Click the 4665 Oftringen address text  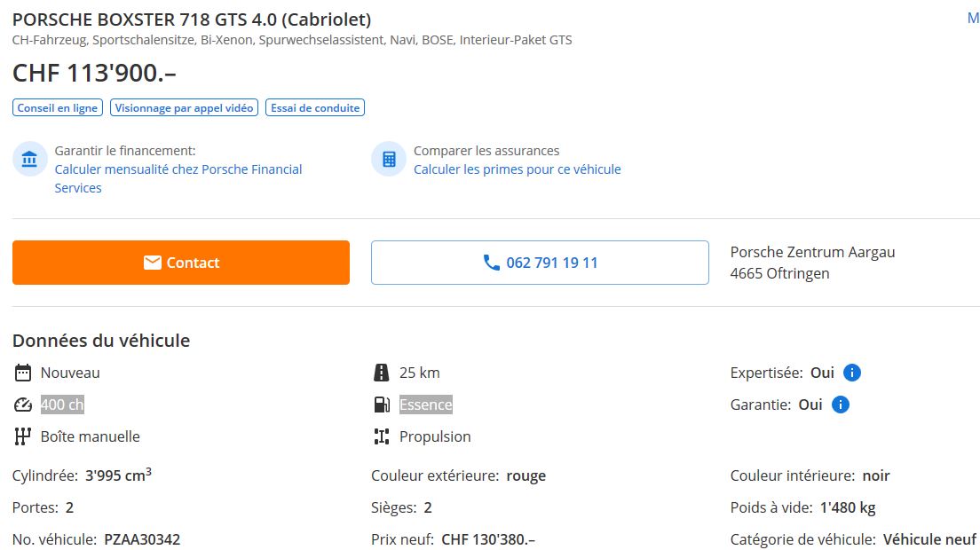coord(779,273)
